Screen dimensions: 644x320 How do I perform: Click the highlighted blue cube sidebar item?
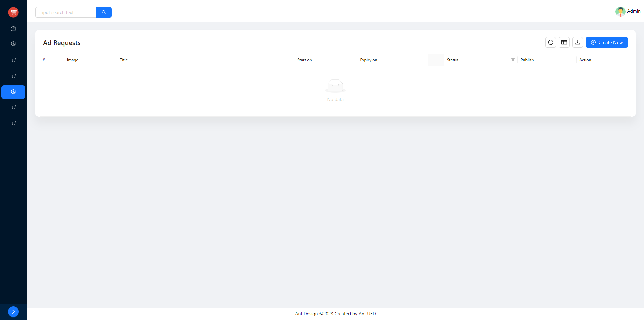(x=13, y=92)
